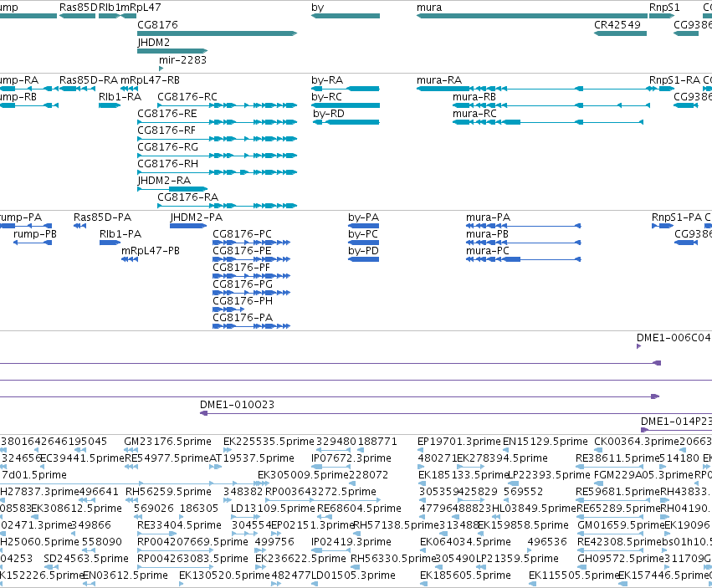Select the mura-PB protein
Viewport: 712px width, 588px height.
[524, 243]
